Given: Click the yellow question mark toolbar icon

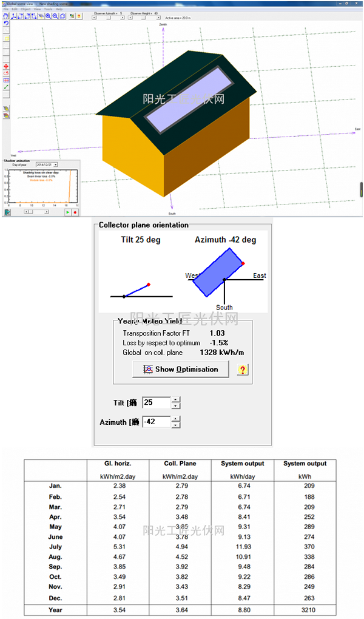Looking at the screenshot, I should [x=79, y=16].
